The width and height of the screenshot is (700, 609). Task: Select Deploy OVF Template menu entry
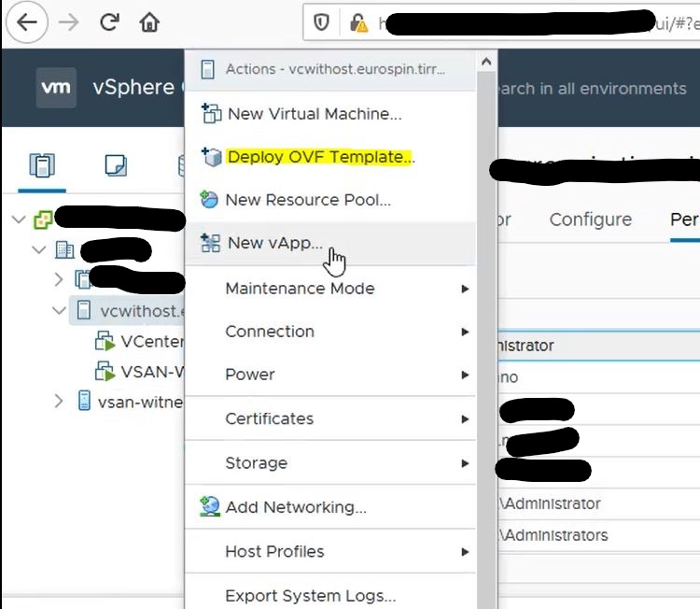click(330, 157)
